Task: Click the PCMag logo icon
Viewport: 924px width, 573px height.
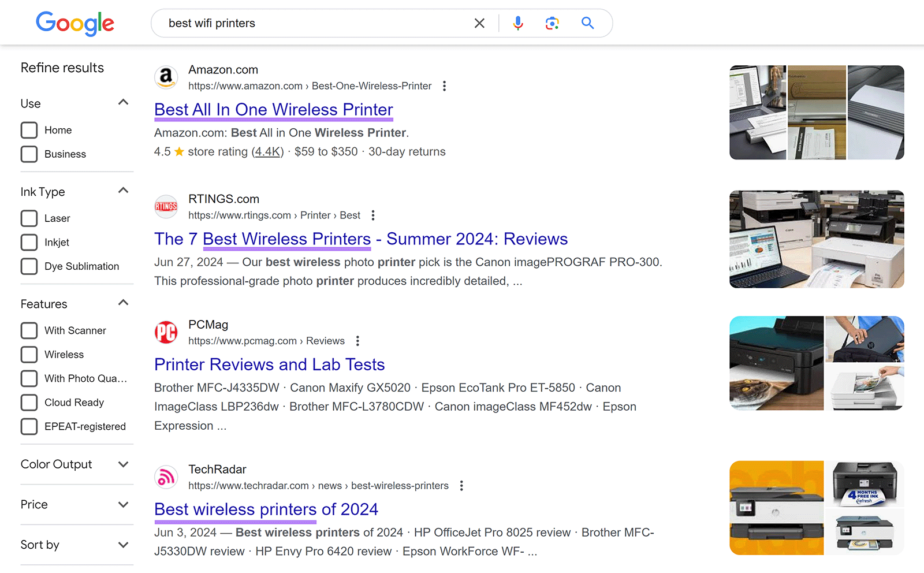Action: click(x=166, y=332)
